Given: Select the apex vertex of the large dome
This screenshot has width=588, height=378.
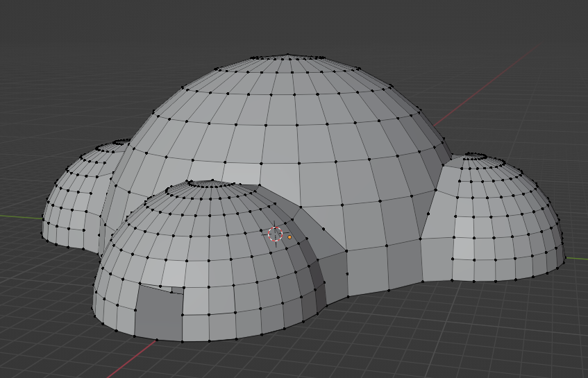Looking at the screenshot, I should click(287, 55).
